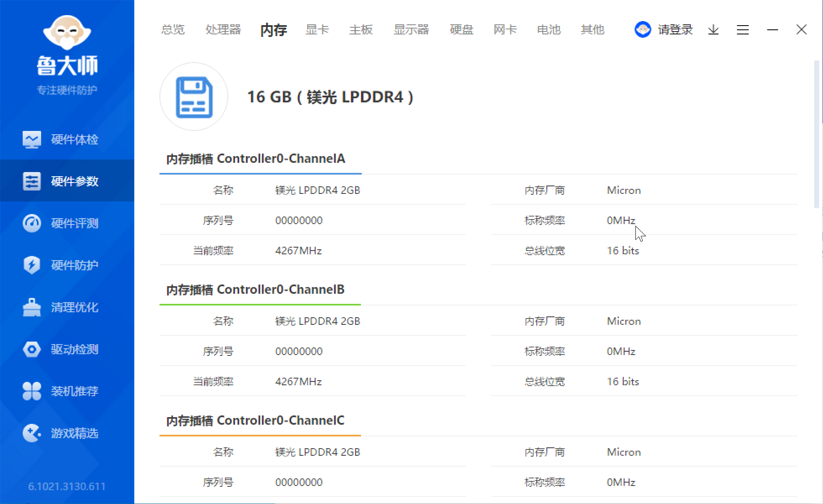Click ChannelA serial number 00000000
This screenshot has width=823, height=504.
click(299, 220)
